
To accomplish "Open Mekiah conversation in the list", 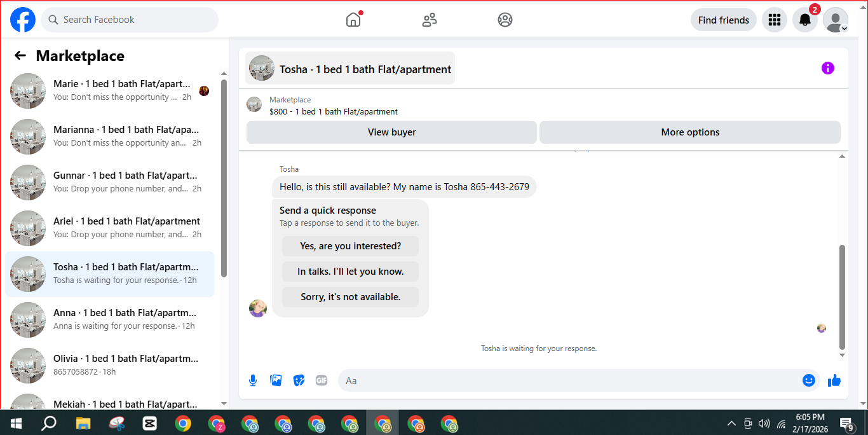I will [110, 401].
